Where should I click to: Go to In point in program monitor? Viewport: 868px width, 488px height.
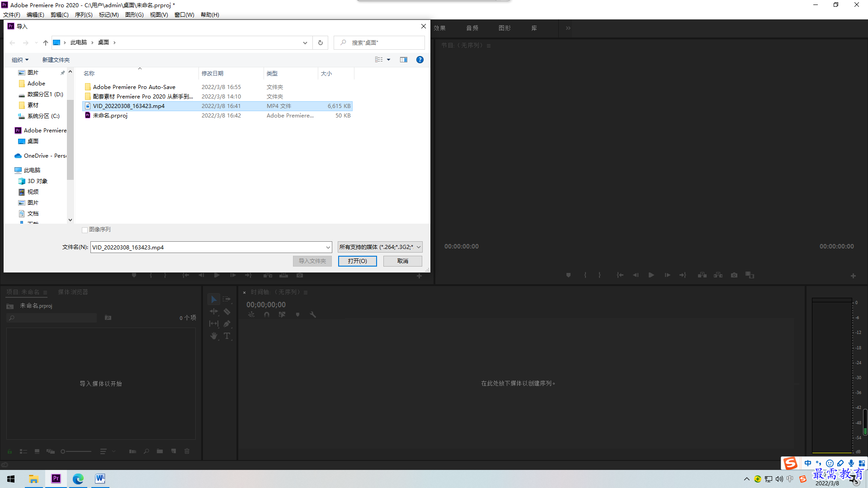click(620, 275)
